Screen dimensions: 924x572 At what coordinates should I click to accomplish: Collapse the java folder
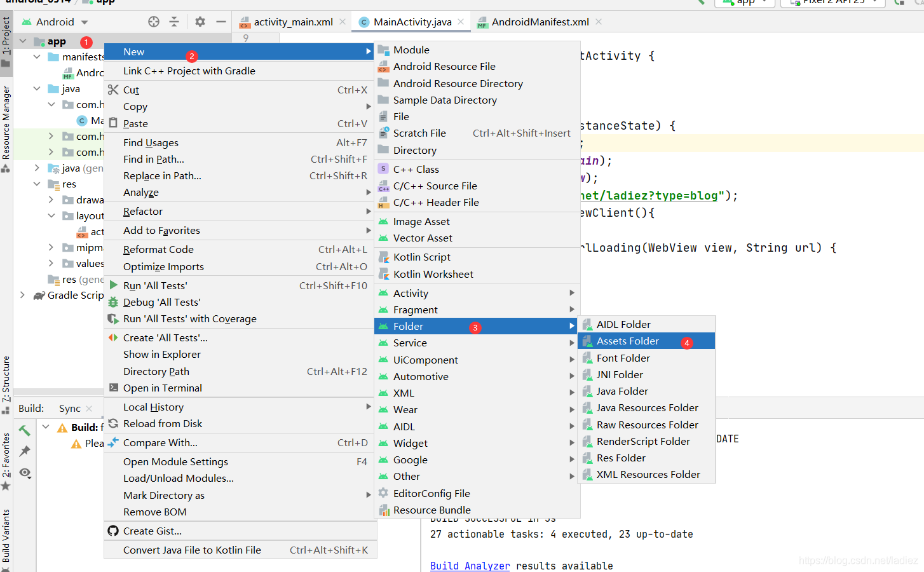(x=37, y=88)
